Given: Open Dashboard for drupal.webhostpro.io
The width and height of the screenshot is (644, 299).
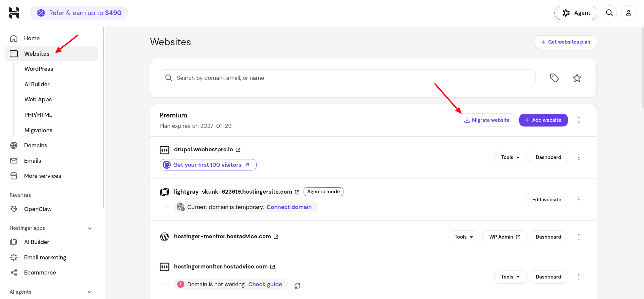Looking at the screenshot, I should [548, 157].
